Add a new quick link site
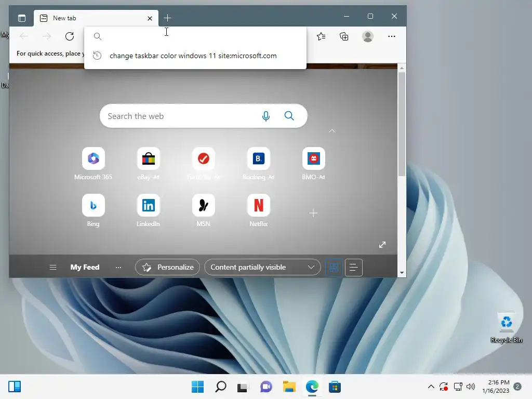Viewport: 532px width, 399px height. tap(313, 213)
